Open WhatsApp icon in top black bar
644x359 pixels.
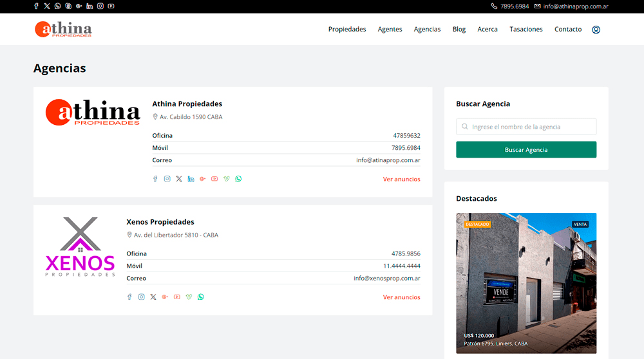click(x=57, y=6)
